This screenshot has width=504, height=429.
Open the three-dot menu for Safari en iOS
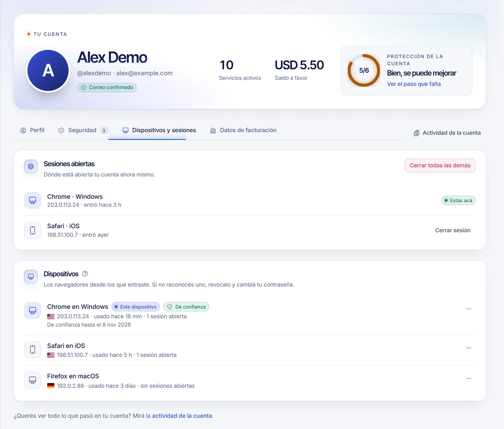point(469,348)
